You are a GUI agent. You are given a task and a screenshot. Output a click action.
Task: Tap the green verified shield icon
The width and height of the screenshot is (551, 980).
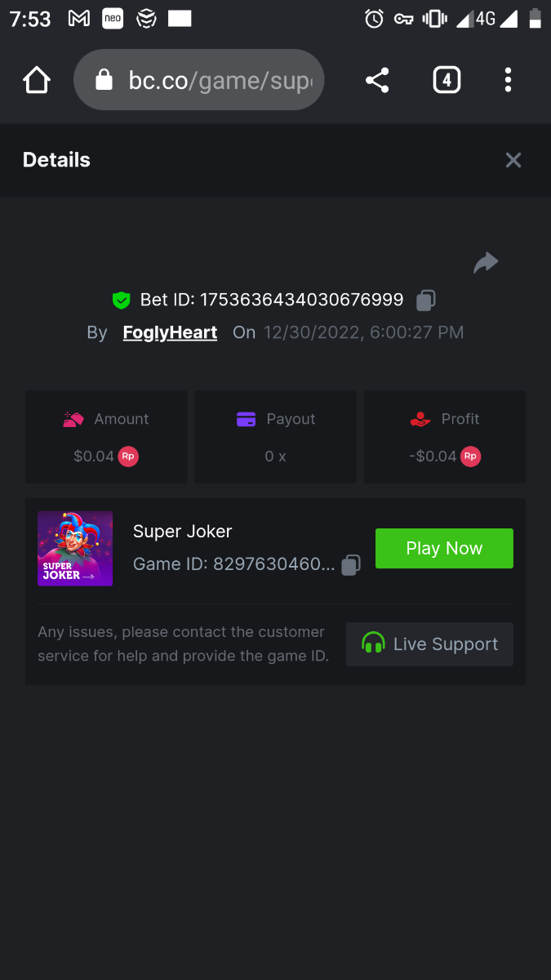tap(122, 301)
